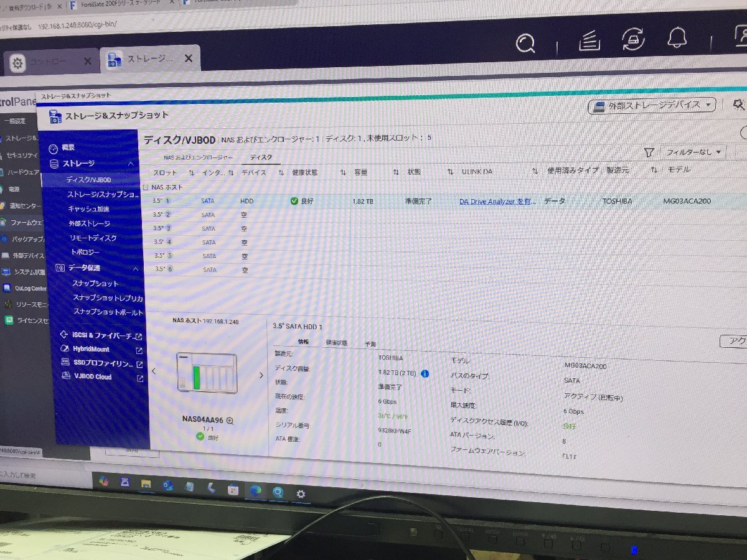Switch to the ディスク tab
This screenshot has height=560, width=747.
tap(260, 158)
